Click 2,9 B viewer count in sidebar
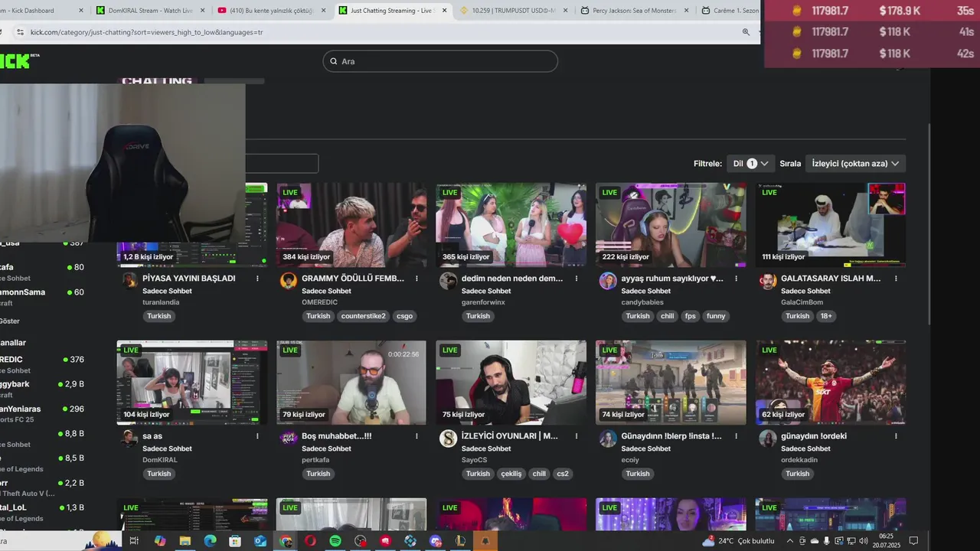The width and height of the screenshot is (980, 551). click(x=74, y=384)
